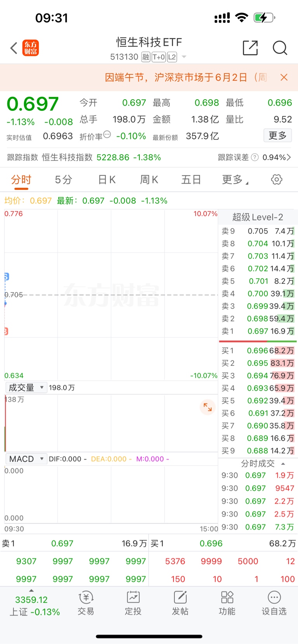Switch to 周K chart tab
This screenshot has width=298, height=644.
[x=149, y=180]
